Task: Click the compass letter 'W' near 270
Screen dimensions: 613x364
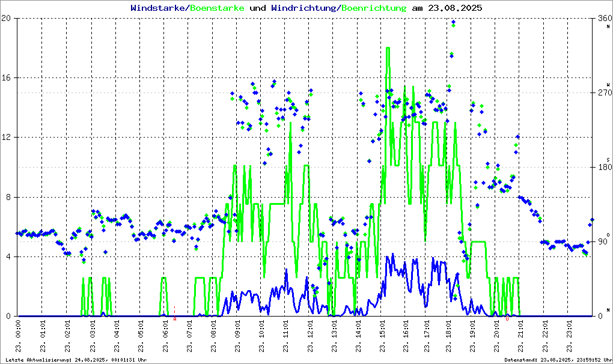Action: (608, 85)
